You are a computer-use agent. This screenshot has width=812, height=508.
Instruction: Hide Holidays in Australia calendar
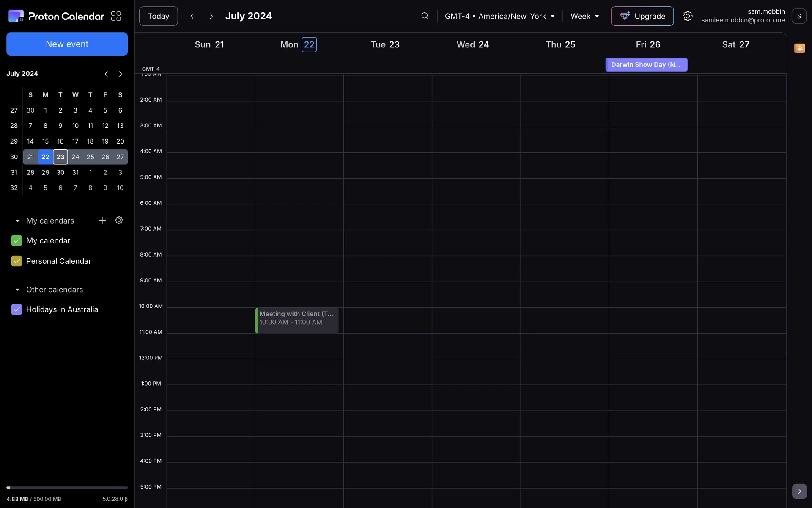[x=16, y=309]
